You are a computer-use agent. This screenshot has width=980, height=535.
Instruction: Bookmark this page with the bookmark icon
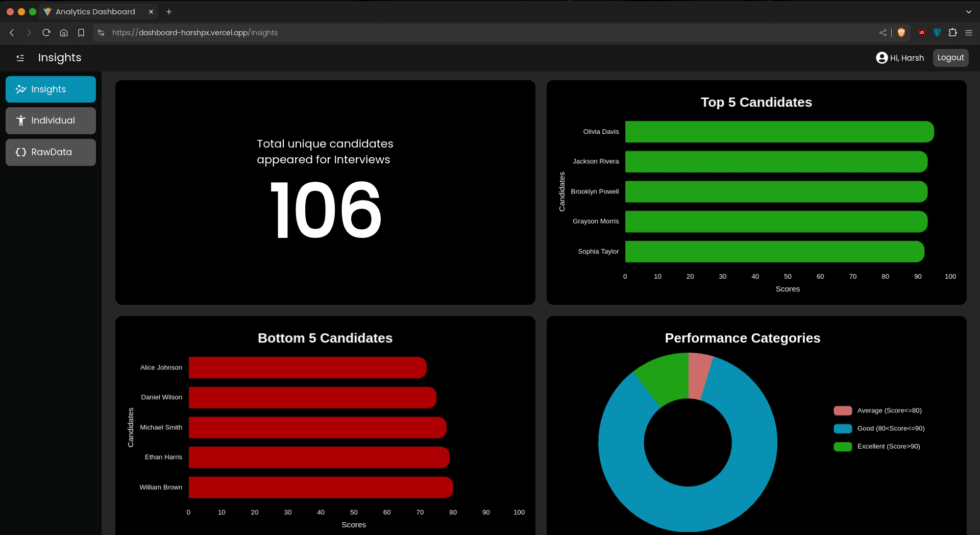pyautogui.click(x=81, y=33)
